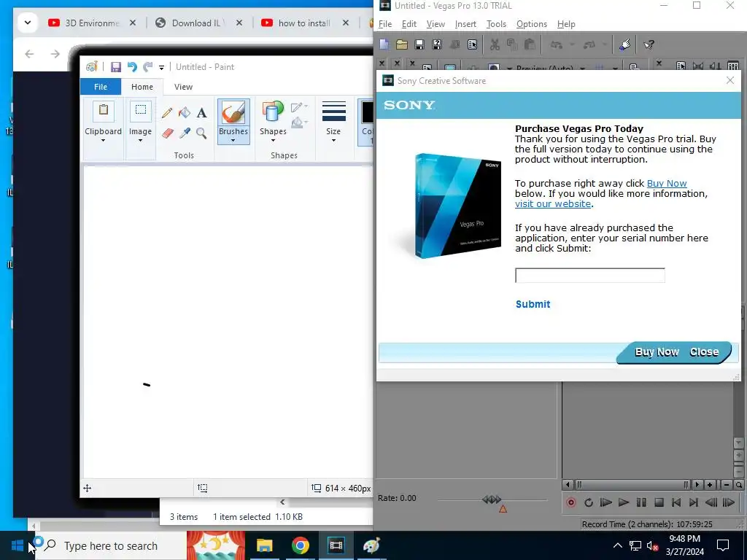Click the Save As icon in Vegas toolbar
Viewport: 747px width, 560px height.
point(437,44)
